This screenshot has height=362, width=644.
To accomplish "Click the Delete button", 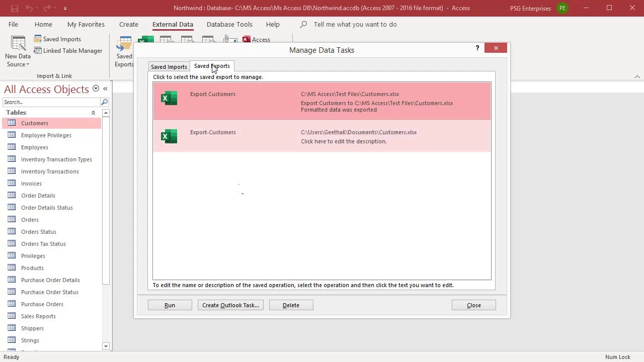I will click(291, 305).
